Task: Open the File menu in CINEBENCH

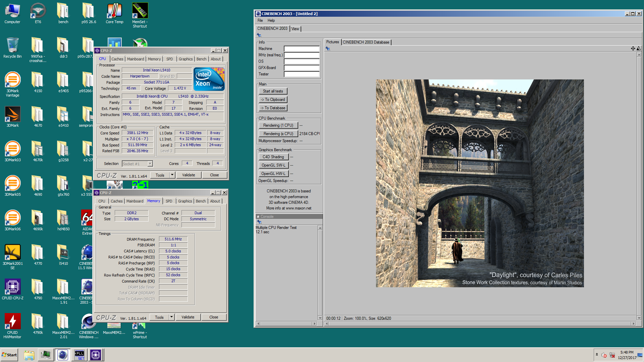Action: point(260,20)
